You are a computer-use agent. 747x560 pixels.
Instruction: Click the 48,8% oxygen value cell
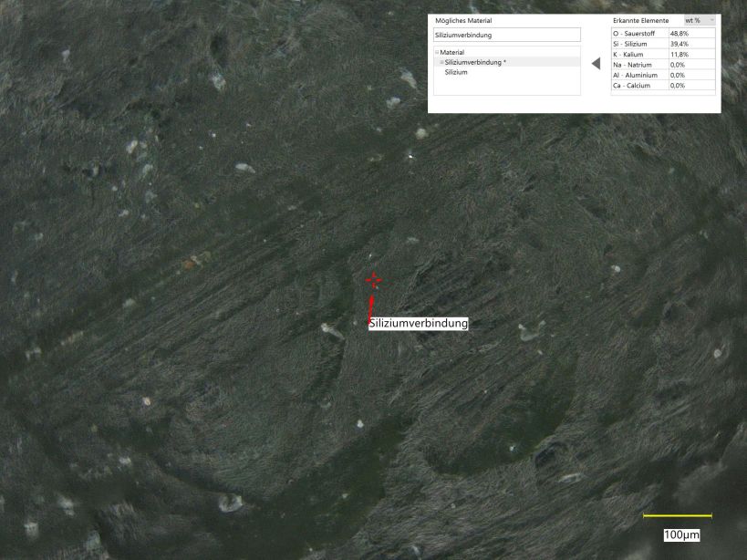(x=680, y=33)
